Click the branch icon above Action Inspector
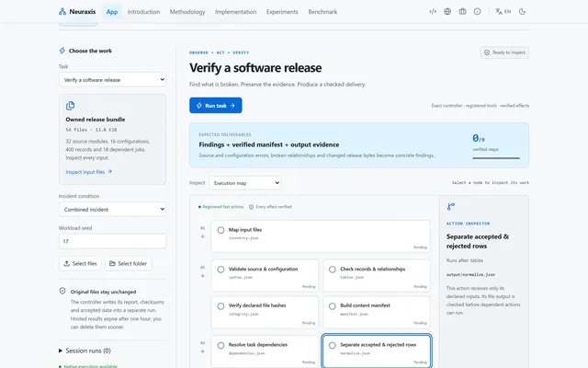The image size is (588, 368). pyautogui.click(x=451, y=206)
